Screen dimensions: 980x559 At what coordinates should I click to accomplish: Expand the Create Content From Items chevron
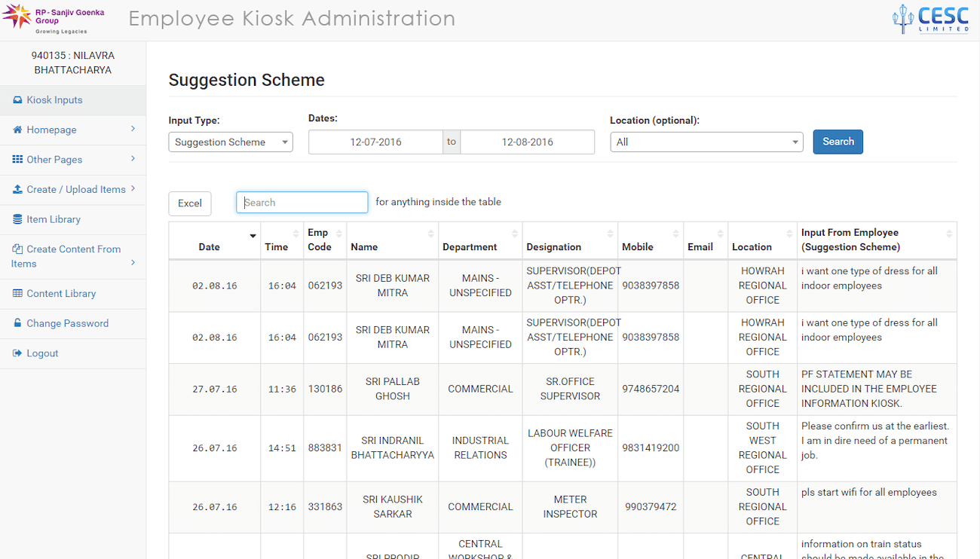coord(133,262)
